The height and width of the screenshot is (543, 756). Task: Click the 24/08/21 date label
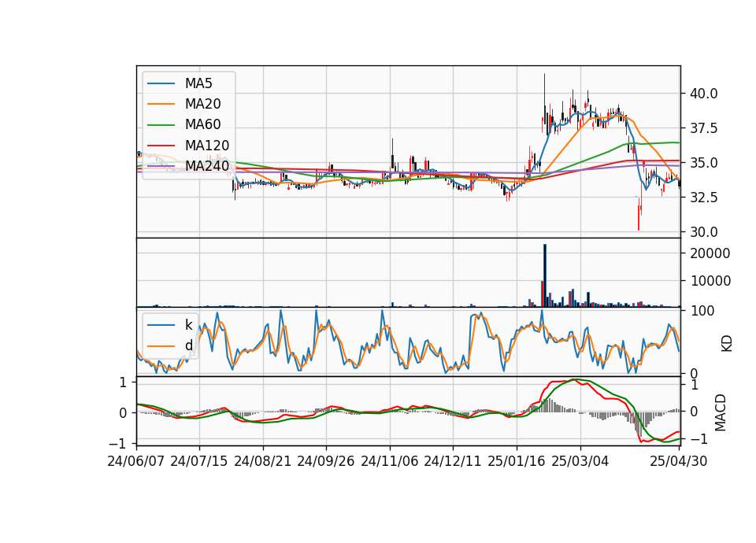click(263, 461)
